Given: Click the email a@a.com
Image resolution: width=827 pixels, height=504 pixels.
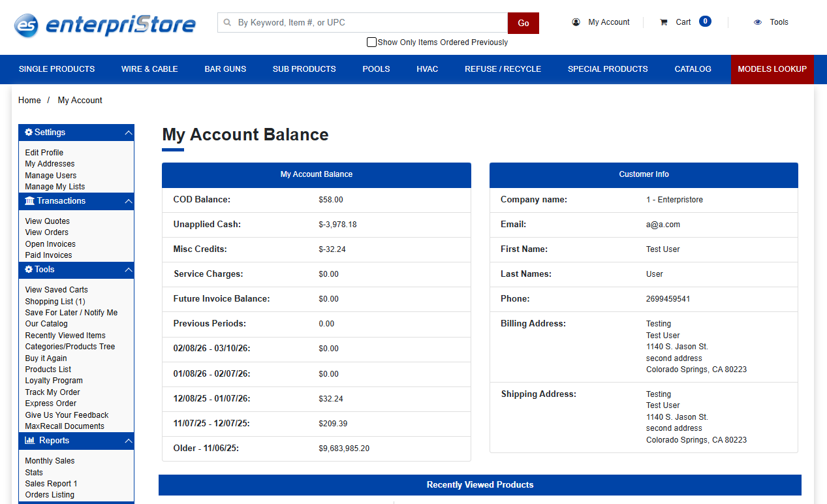Looking at the screenshot, I should point(663,225).
